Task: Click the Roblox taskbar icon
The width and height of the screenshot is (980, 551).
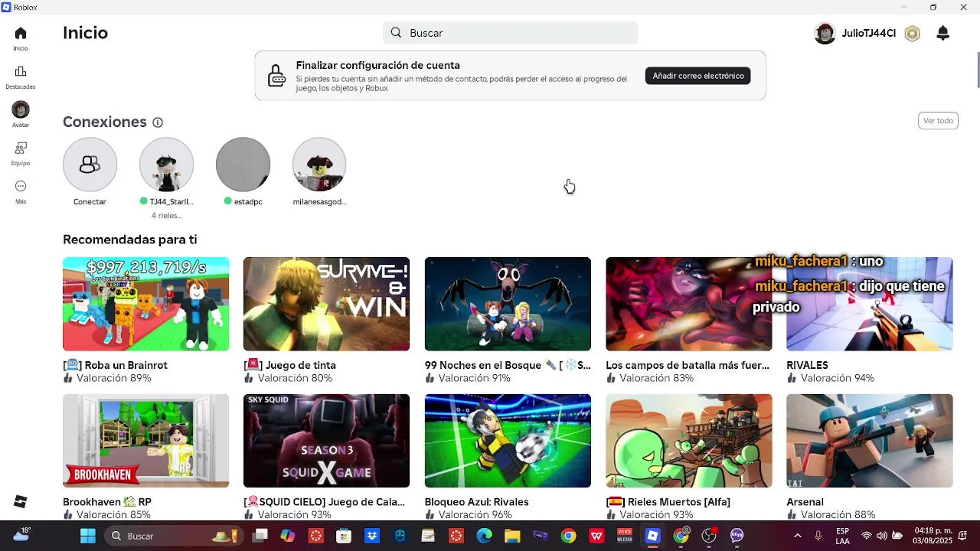Action: click(652, 536)
